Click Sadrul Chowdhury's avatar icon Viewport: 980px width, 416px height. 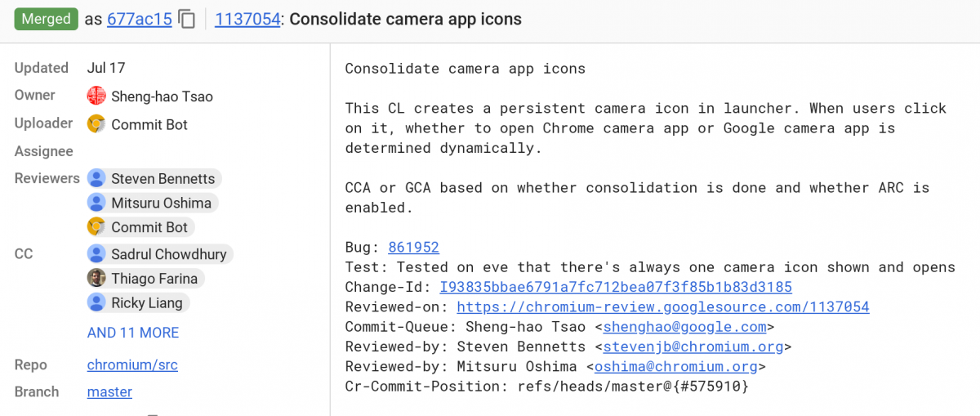click(96, 254)
